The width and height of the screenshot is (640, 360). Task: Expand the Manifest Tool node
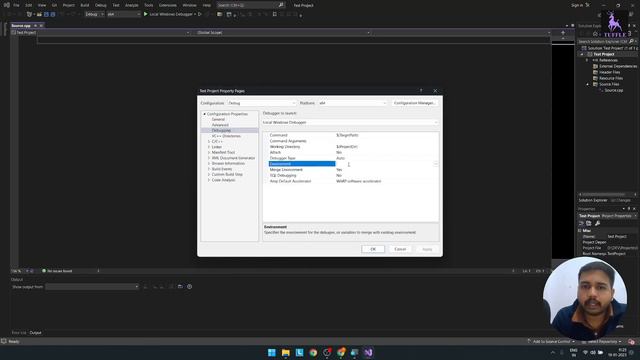pos(209,152)
